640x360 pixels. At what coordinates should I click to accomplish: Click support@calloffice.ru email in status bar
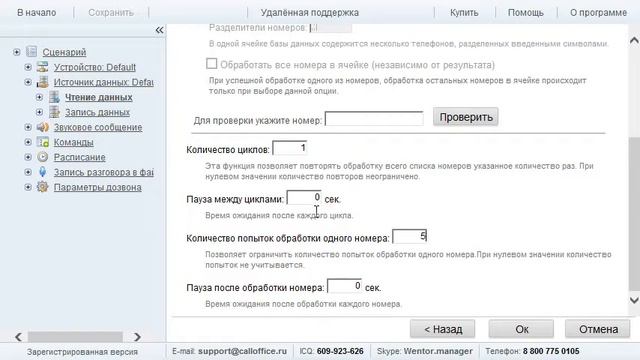(x=242, y=351)
